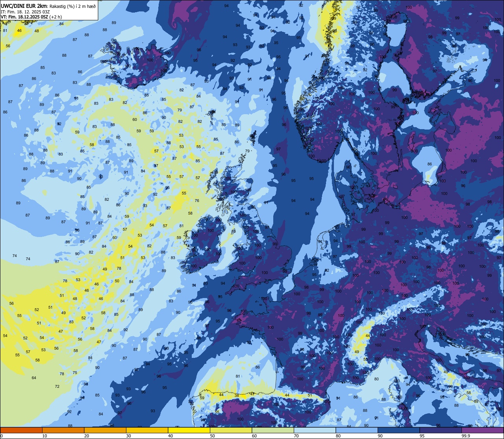Click the legend tick label 30
Image resolution: width=504 pixels, height=439 pixels.
pos(128,436)
